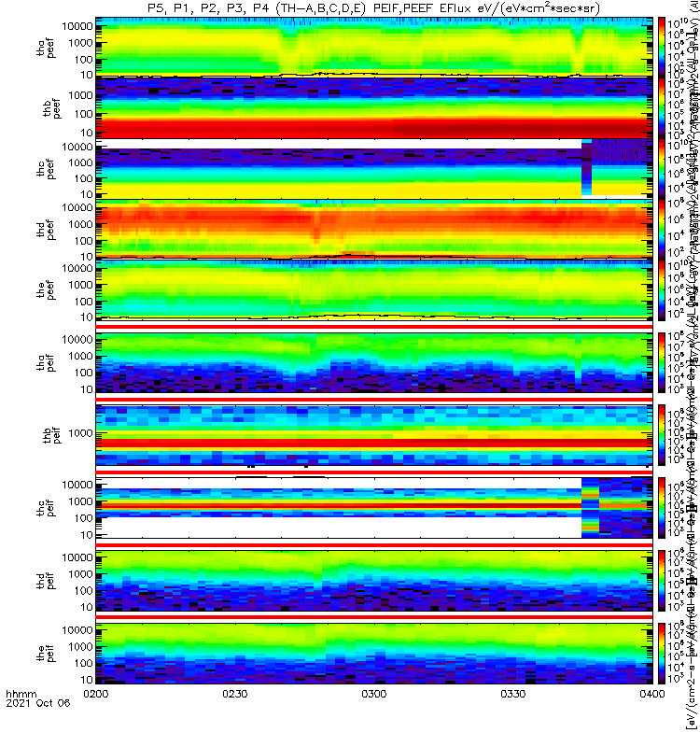Click the 100 tick label on thb peef axis

[83, 114]
